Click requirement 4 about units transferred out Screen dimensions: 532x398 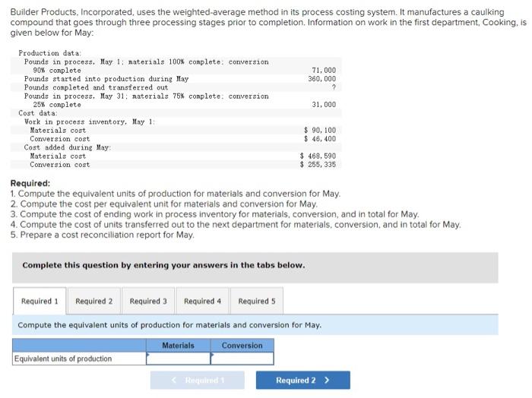[x=236, y=224]
